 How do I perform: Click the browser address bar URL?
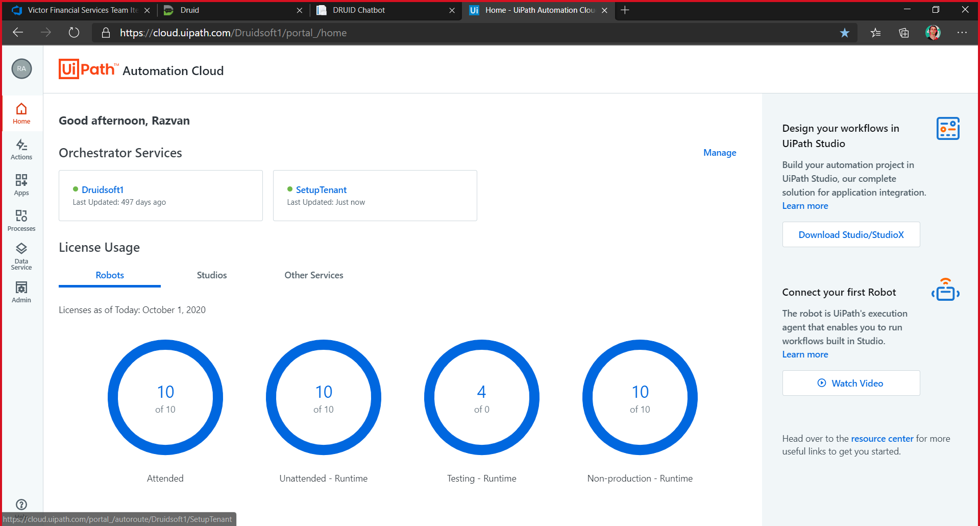pos(233,33)
